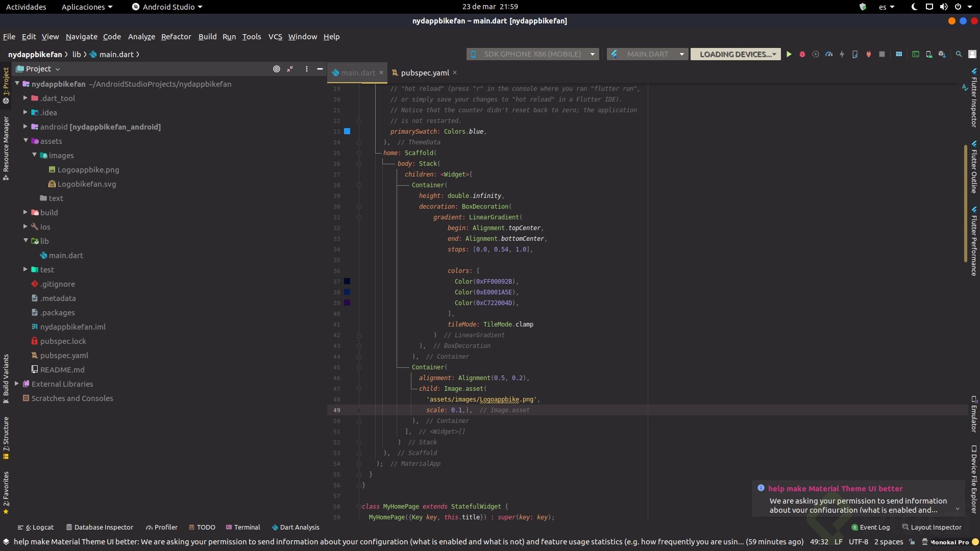The width and height of the screenshot is (980, 551).
Task: Click the Flutter Hot Reload lightning icon
Action: pyautogui.click(x=842, y=54)
